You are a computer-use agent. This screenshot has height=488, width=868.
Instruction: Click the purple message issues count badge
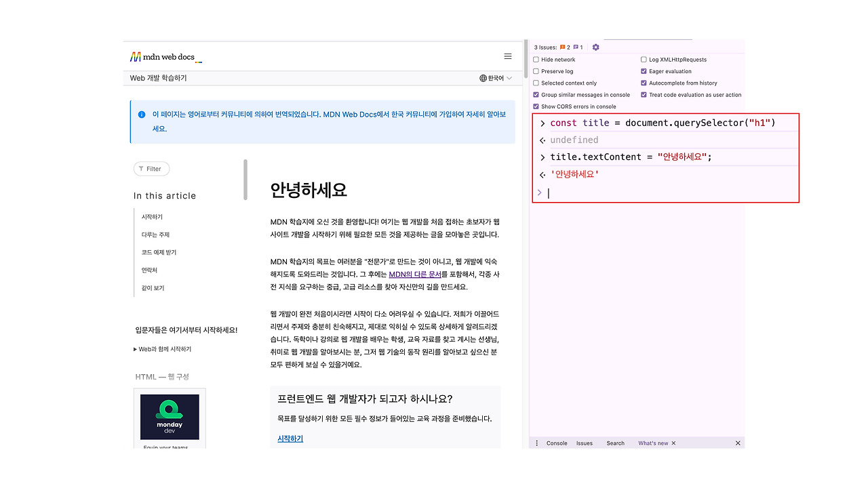click(578, 47)
